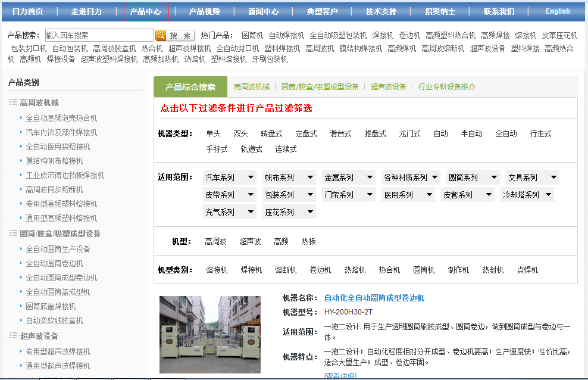This screenshot has height=380, width=588.
Task: Go to 技术支持 in the navigation bar
Action: [381, 11]
